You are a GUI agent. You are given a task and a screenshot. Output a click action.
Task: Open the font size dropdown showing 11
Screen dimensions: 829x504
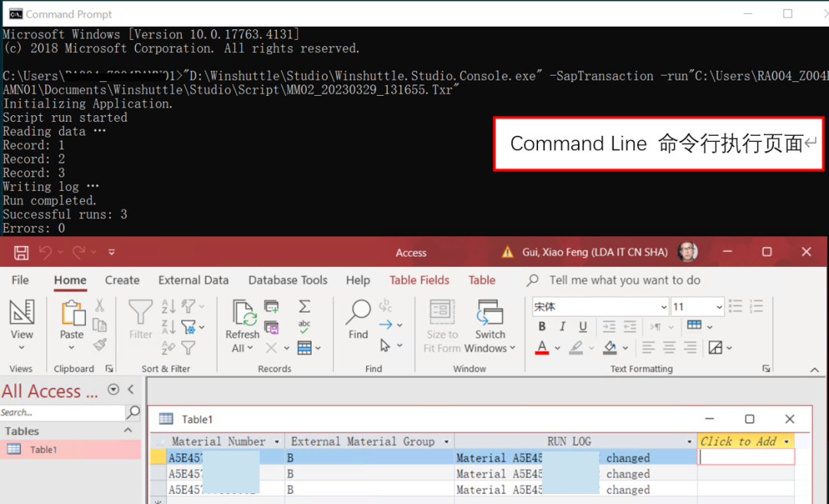pos(719,307)
